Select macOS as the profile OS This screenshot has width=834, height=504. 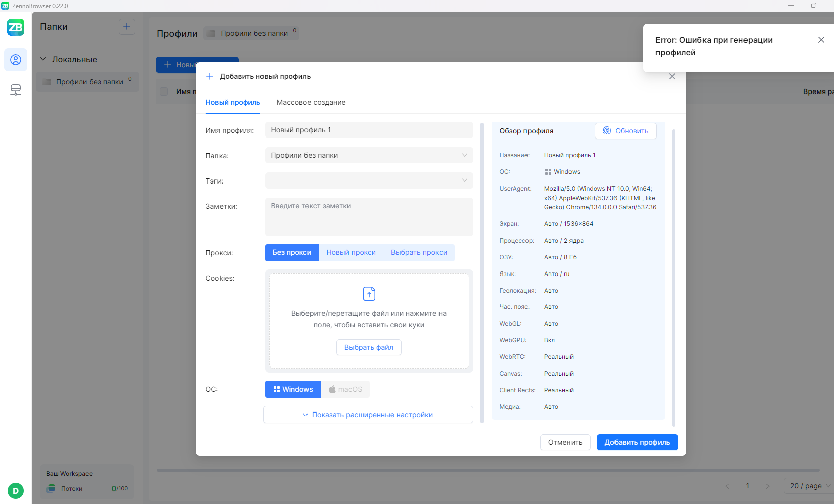tap(345, 389)
